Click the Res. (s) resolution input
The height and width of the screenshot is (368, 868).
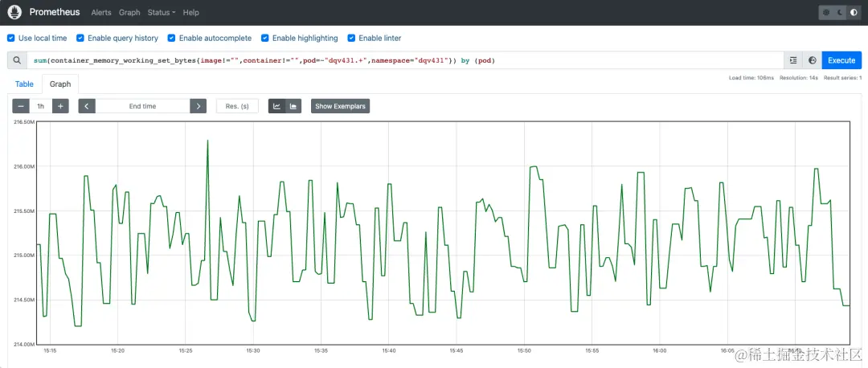pyautogui.click(x=237, y=106)
